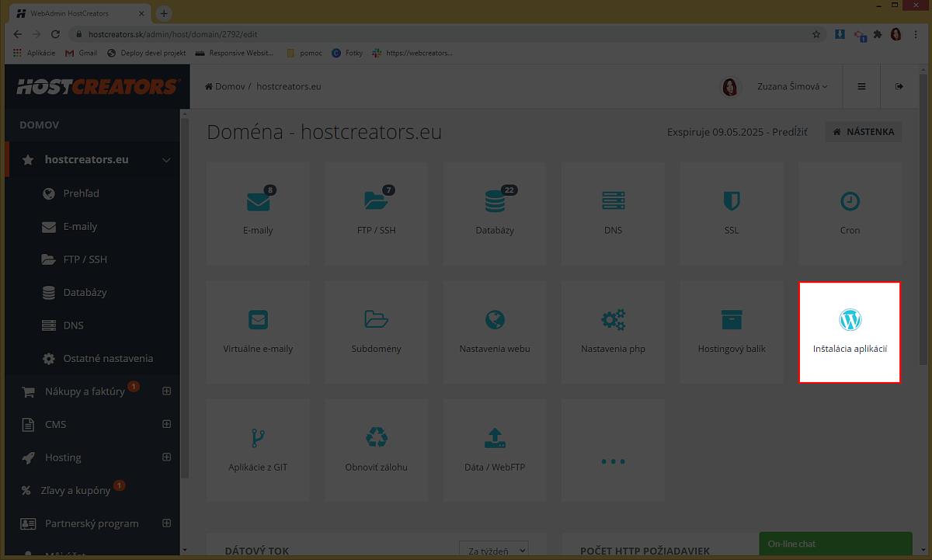
Task: Click the Domov breadcrumb link
Action: pos(224,86)
